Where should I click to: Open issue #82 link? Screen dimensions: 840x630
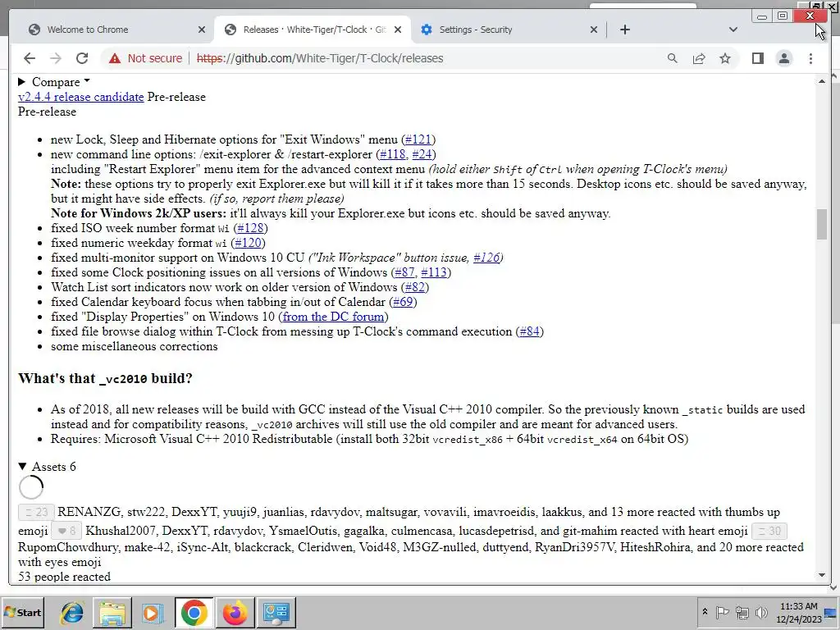(414, 287)
